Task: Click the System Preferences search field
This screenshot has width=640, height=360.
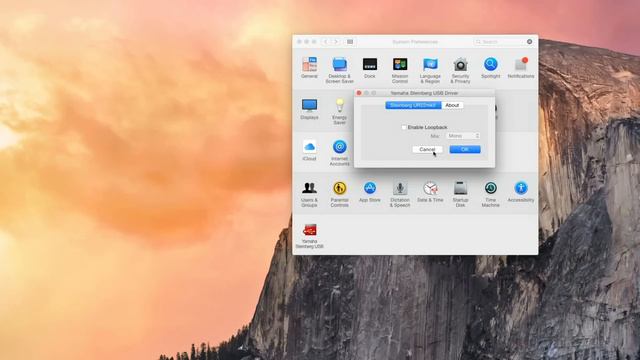Action: click(x=504, y=42)
